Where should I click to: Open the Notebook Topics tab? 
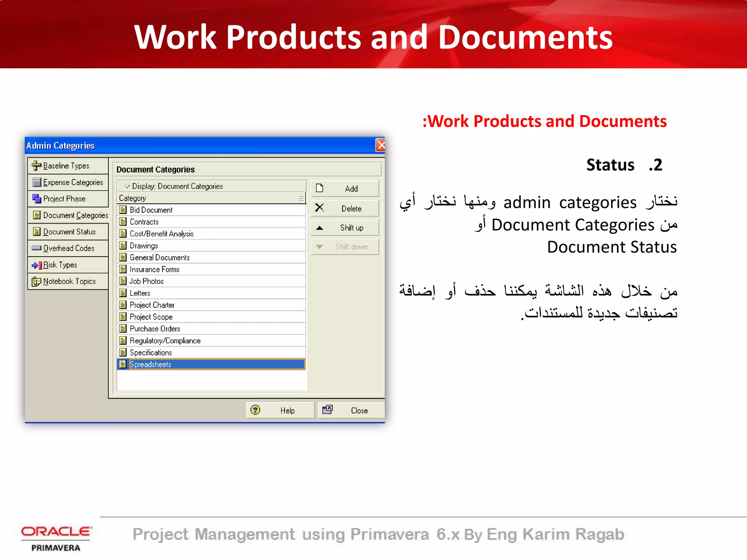tap(68, 281)
